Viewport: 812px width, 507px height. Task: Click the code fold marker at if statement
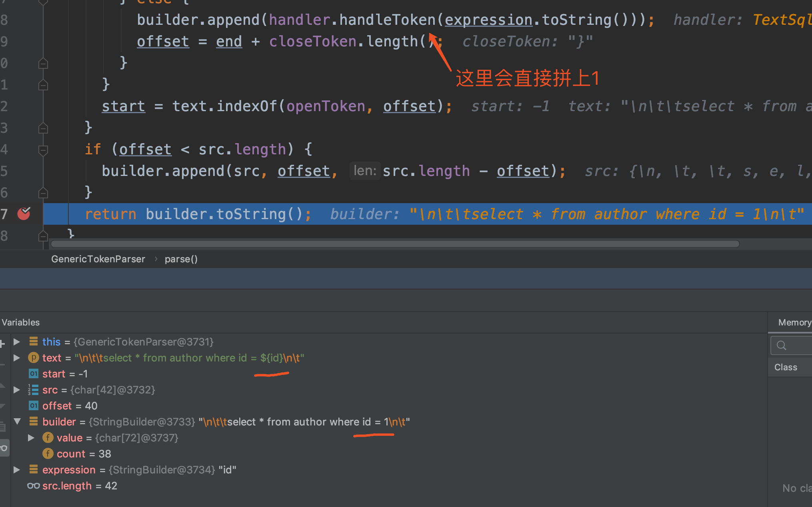pyautogui.click(x=43, y=150)
